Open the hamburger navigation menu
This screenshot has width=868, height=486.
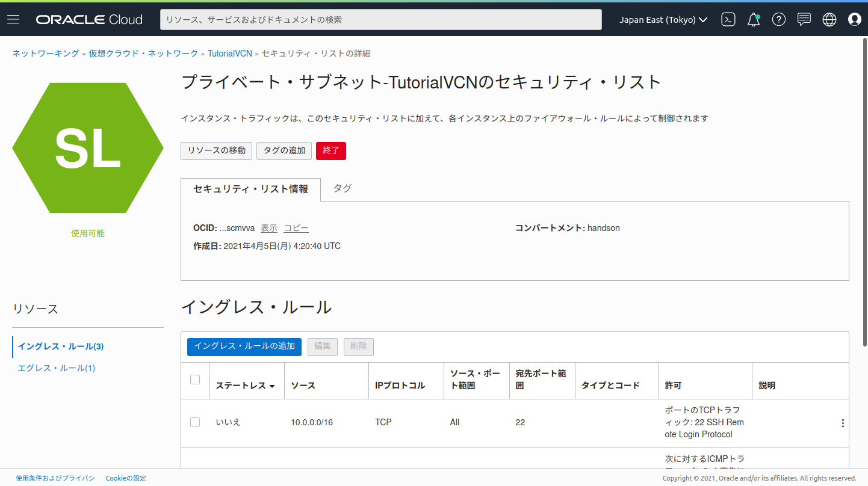13,19
